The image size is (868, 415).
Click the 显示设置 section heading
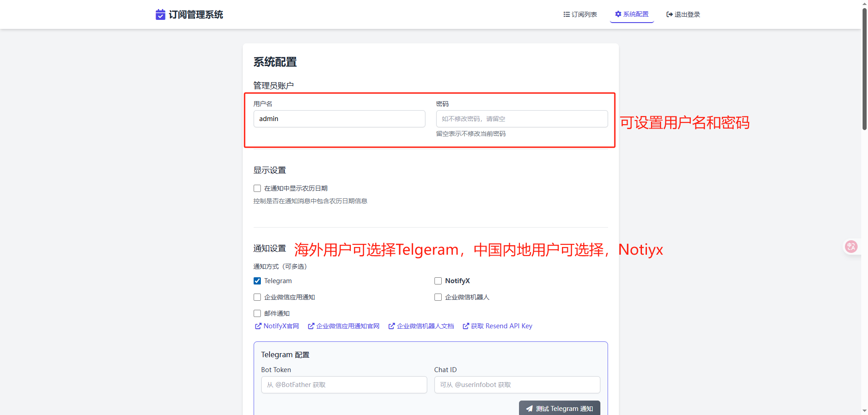pos(269,170)
